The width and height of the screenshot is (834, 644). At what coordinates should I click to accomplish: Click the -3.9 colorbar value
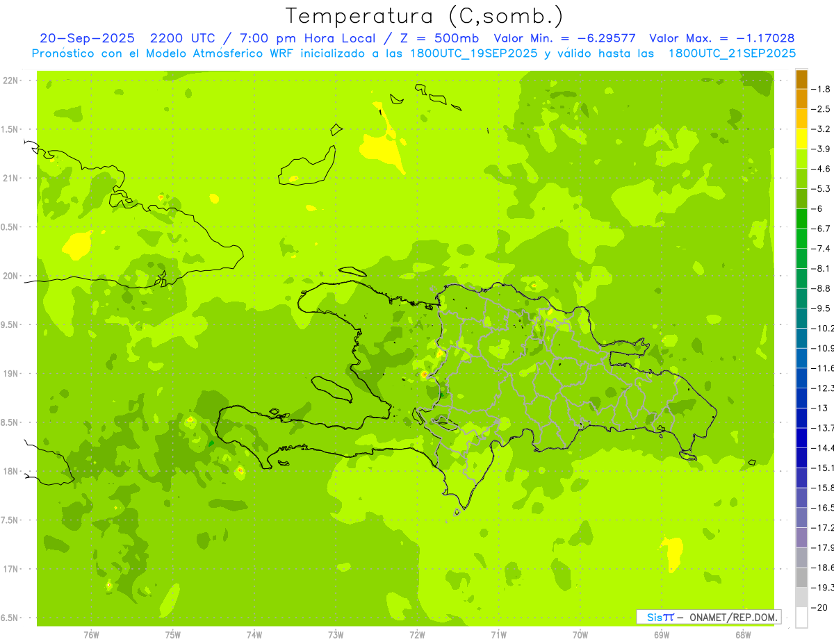coord(822,149)
